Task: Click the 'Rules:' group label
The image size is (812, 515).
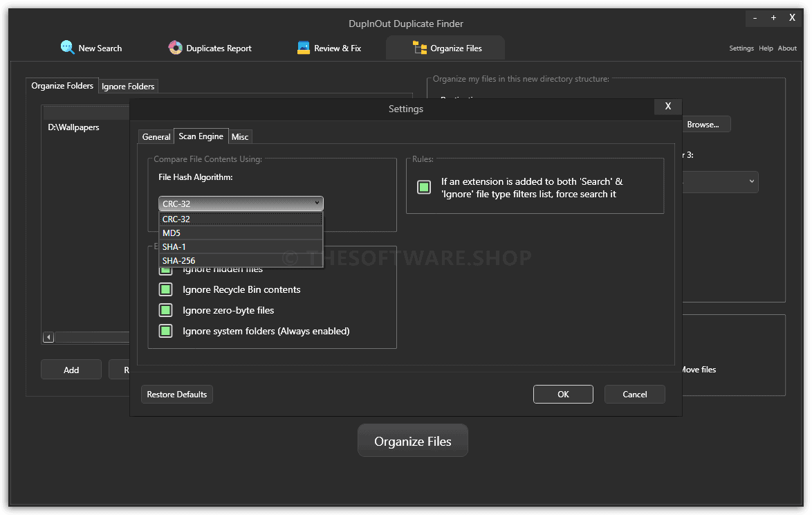Action: (423, 159)
